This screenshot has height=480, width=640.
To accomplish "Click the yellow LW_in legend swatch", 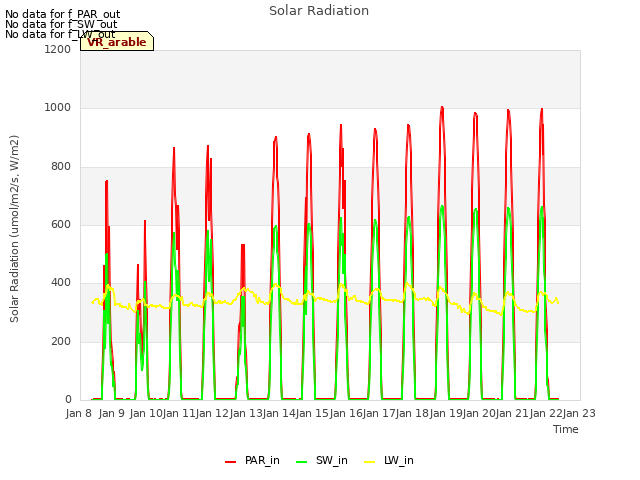I will click(369, 462).
